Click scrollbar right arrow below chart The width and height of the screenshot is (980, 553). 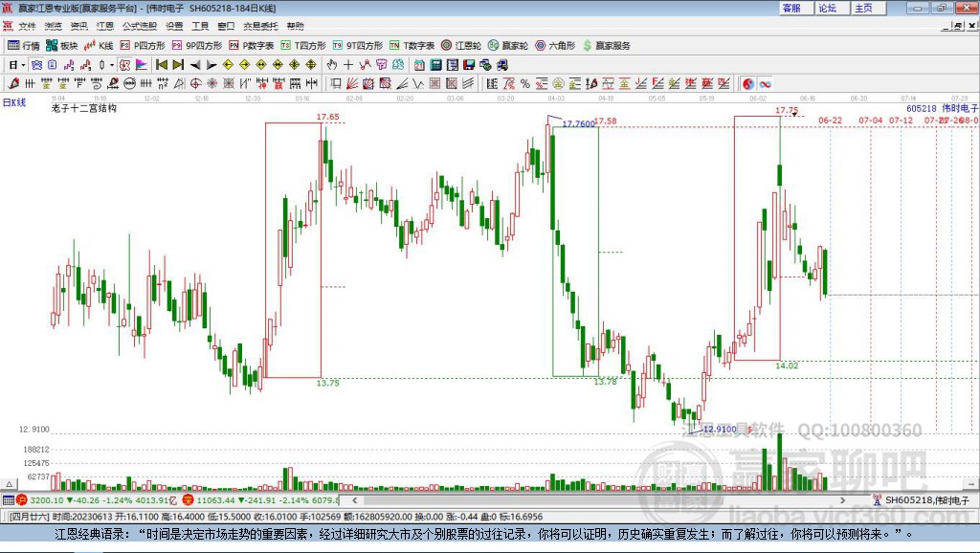point(842,499)
